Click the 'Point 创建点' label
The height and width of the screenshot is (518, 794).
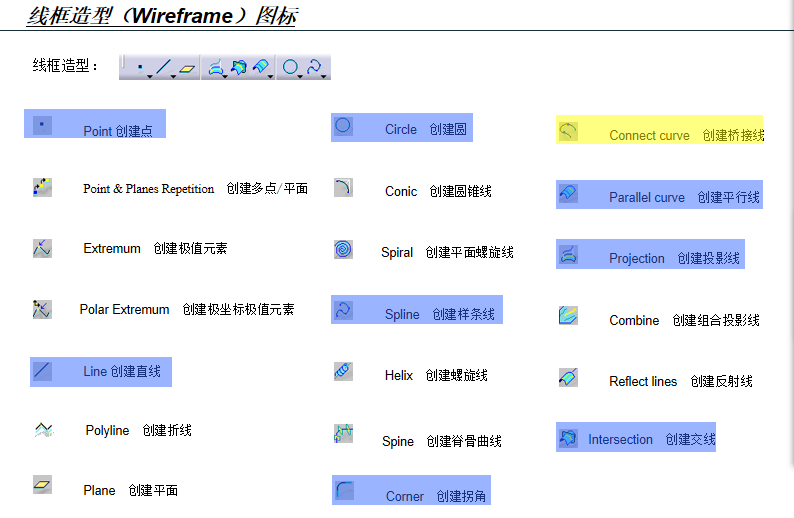118,131
